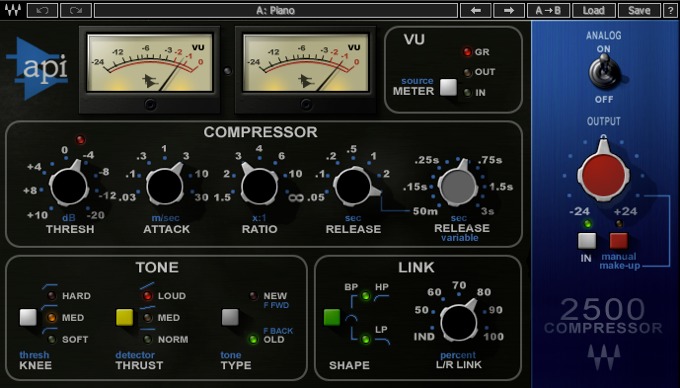Toggle the red manual make-up button
The height and width of the screenshot is (388, 680).
tap(619, 241)
